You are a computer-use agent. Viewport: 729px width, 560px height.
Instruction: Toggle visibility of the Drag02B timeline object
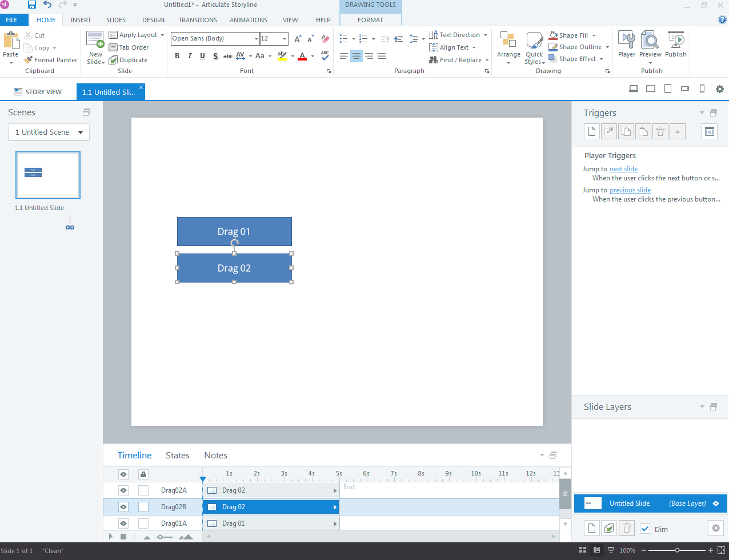(x=123, y=506)
